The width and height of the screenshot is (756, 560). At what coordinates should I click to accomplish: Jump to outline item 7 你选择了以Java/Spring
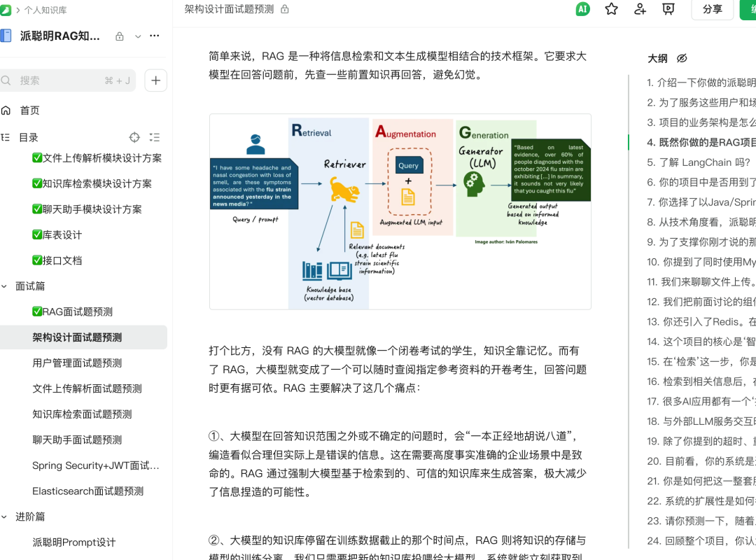coord(701,202)
